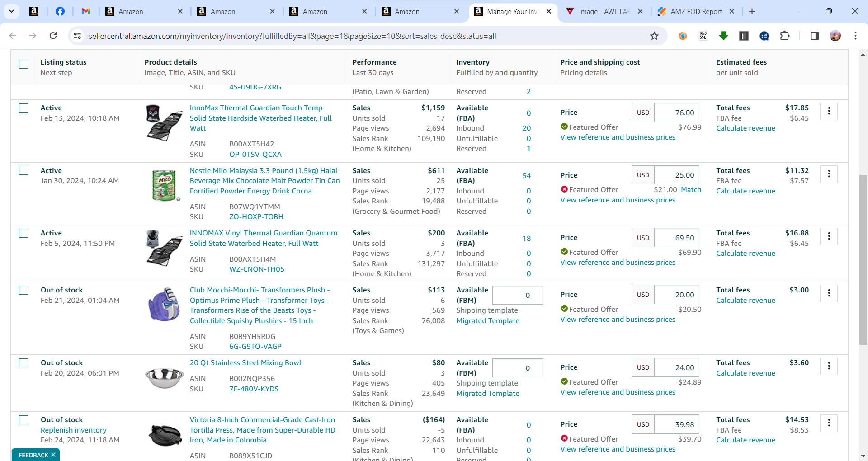
Task: Switch to the first Amazon tab
Action: click(144, 11)
